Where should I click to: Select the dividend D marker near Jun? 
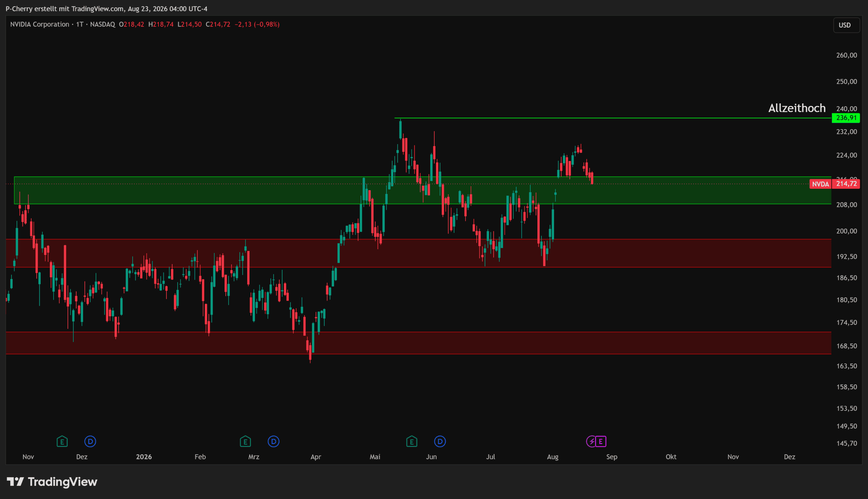(440, 441)
